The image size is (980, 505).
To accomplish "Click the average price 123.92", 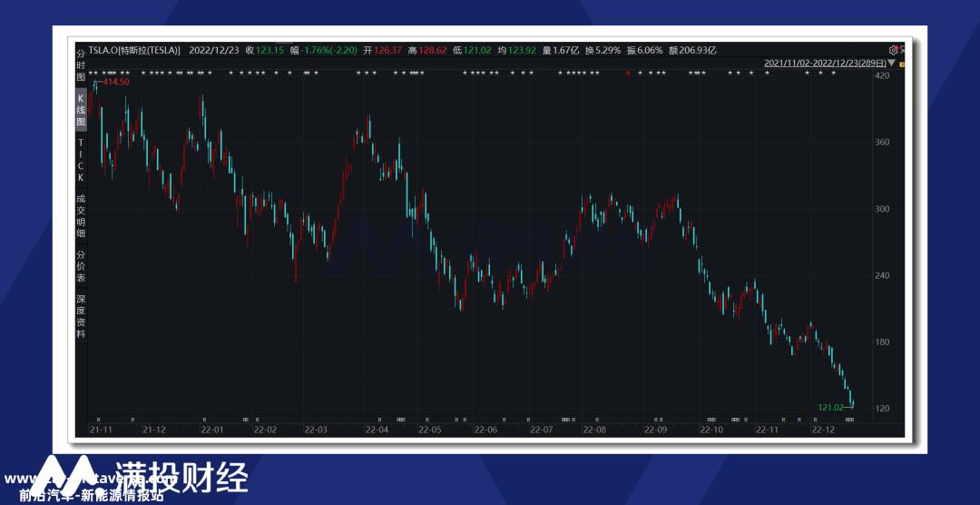I will (522, 50).
